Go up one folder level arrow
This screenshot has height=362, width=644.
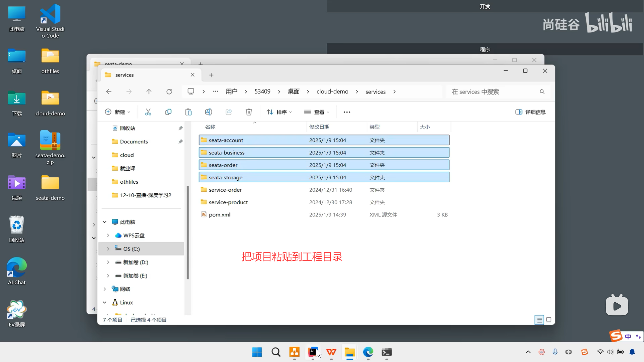coord(149,92)
